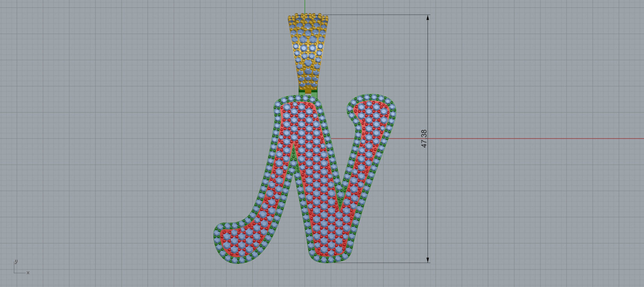The height and width of the screenshot is (287, 644).
Task: Click the top arrowhead of the dimension line
Action: pos(428,18)
